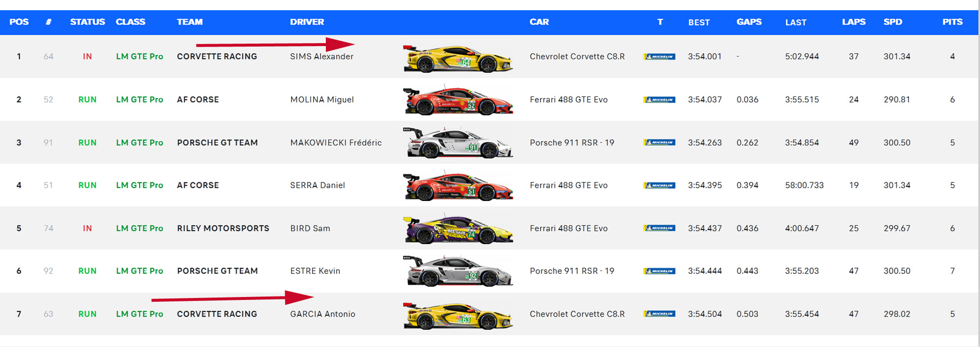Click Michelin tyre logo in SIMS Alexander row

[659, 57]
